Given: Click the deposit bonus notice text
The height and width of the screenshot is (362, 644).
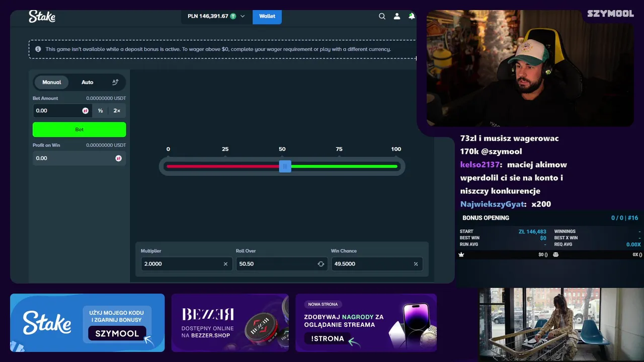Looking at the screenshot, I should click(218, 49).
